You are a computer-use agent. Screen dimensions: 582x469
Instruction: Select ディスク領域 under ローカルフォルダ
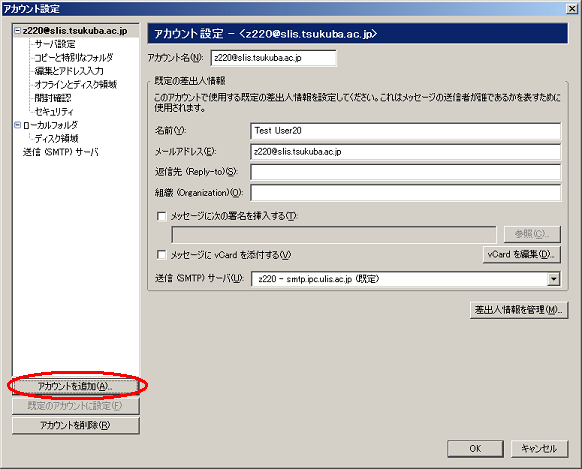[x=56, y=138]
